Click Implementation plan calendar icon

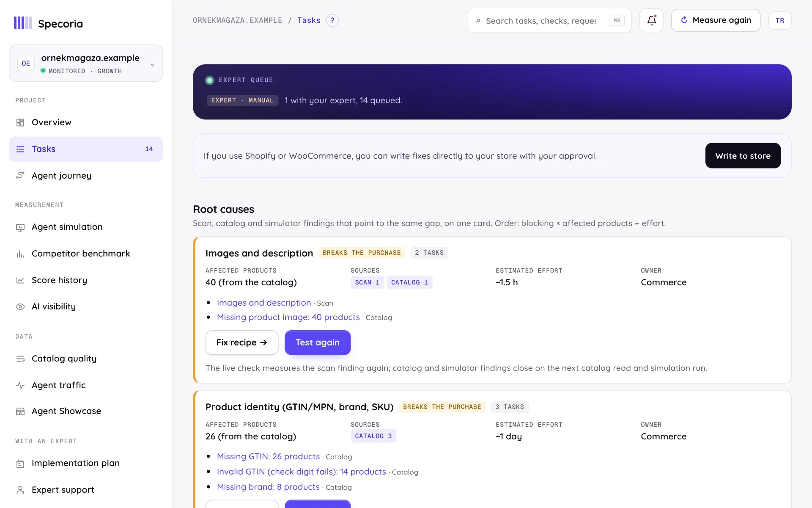(20, 464)
